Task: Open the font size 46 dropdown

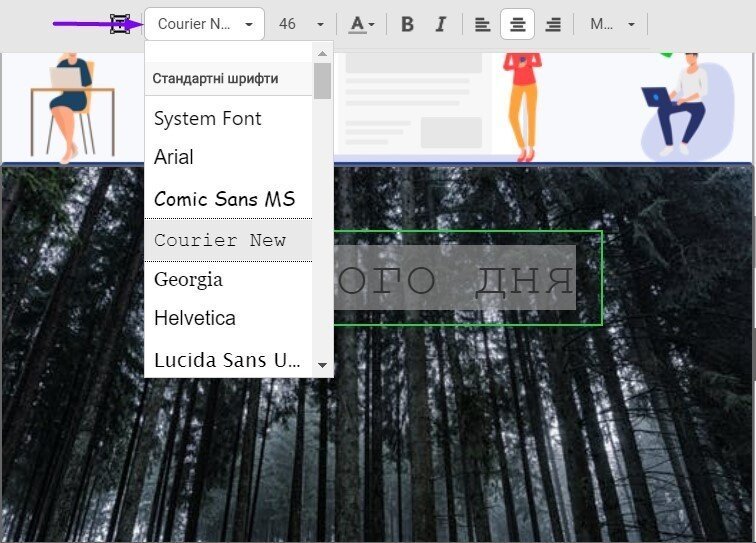Action: pos(301,24)
